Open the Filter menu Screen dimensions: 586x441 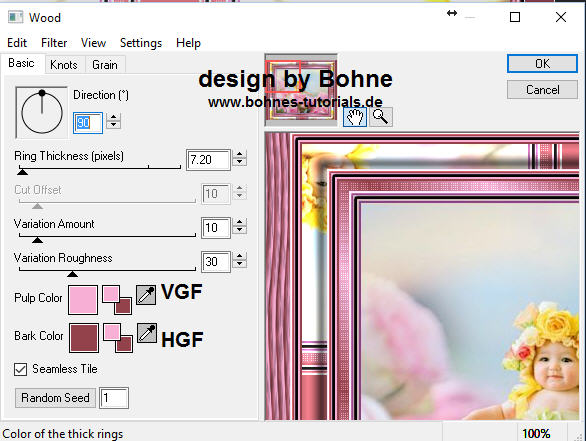[54, 43]
